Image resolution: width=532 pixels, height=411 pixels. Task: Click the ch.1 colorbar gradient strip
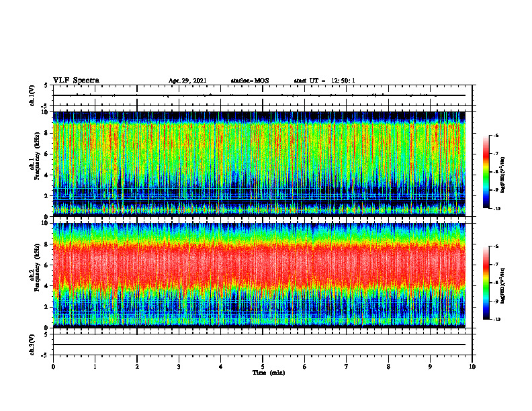pos(486,172)
